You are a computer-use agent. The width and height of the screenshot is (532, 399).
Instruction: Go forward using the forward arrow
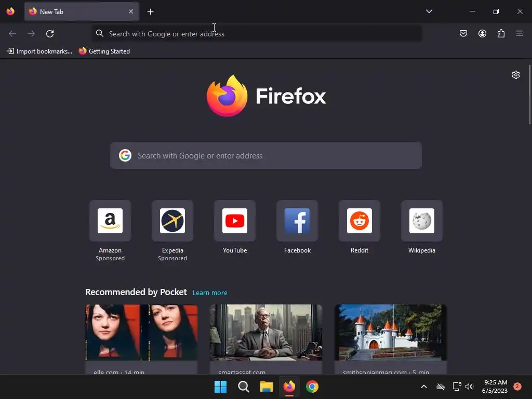click(31, 34)
